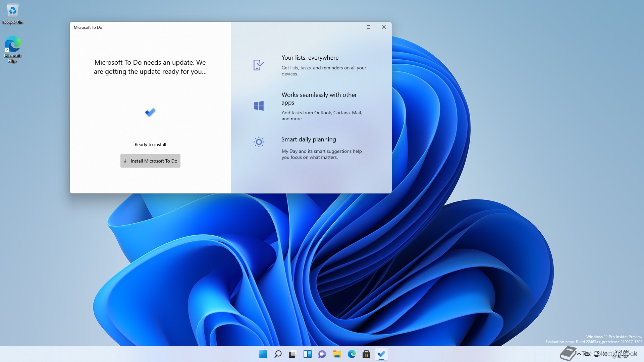Close the Microsoft To Do window
This screenshot has height=362, width=644.
(384, 27)
